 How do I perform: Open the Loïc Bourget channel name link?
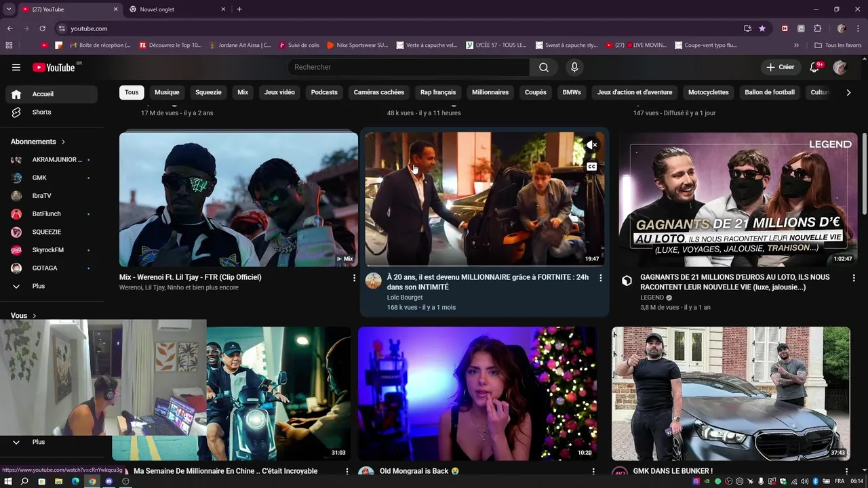coord(405,298)
